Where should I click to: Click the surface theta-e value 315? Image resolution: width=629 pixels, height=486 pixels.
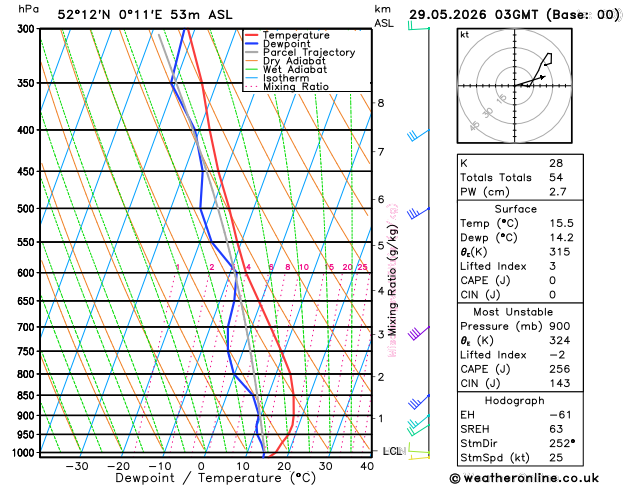click(x=560, y=252)
